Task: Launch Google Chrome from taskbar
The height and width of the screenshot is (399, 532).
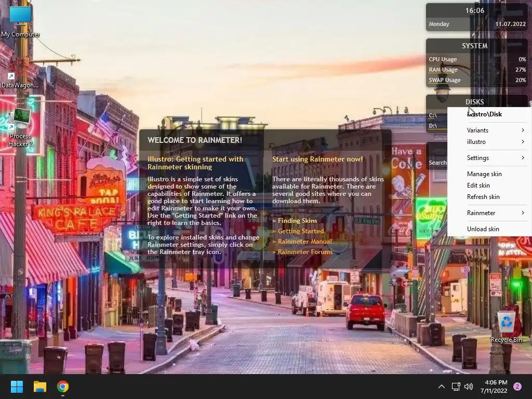Action: click(63, 387)
